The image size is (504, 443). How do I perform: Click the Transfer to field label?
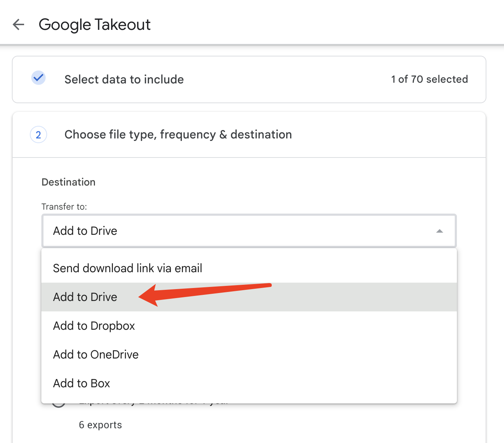64,207
